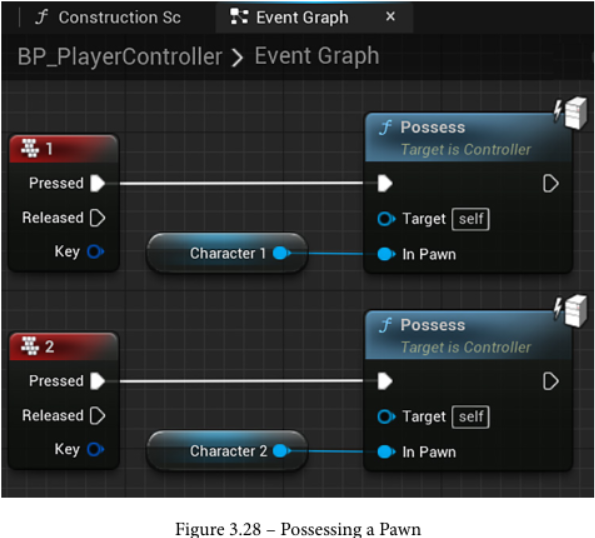This screenshot has width=595, height=538.
Task: Click the keyboard icon on the key 1 event node
Action: click(30, 148)
